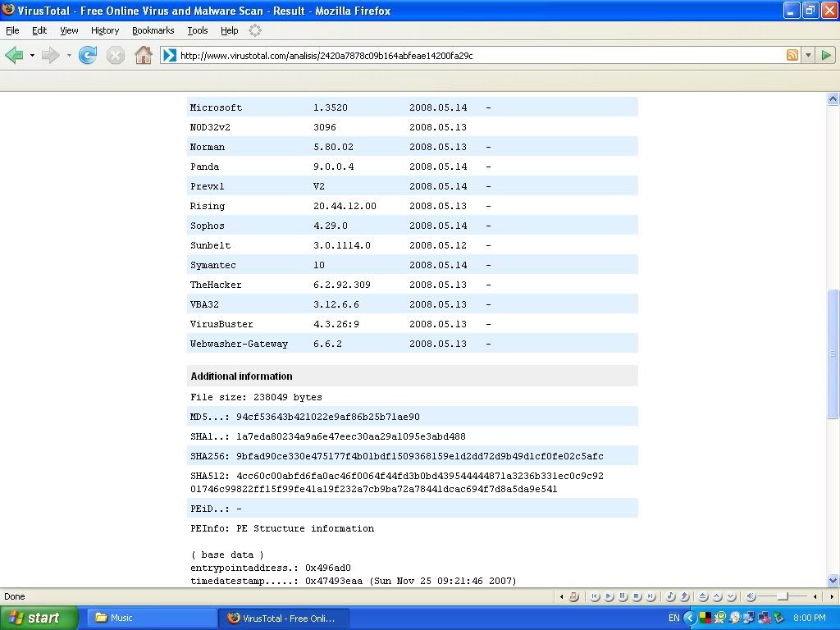Open the Bookmarks menu
The image size is (840, 630).
153,30
